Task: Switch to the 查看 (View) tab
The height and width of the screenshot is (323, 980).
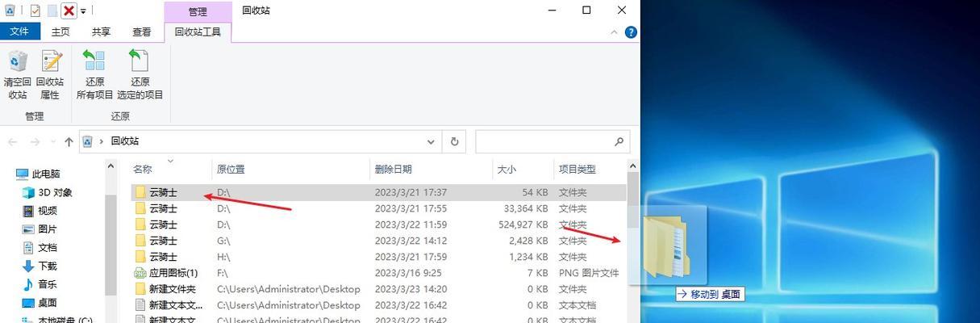Action: pyautogui.click(x=142, y=32)
